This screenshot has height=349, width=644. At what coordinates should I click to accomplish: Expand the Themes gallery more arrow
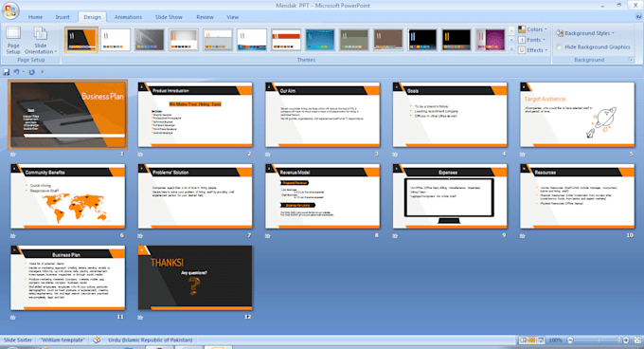coord(511,49)
